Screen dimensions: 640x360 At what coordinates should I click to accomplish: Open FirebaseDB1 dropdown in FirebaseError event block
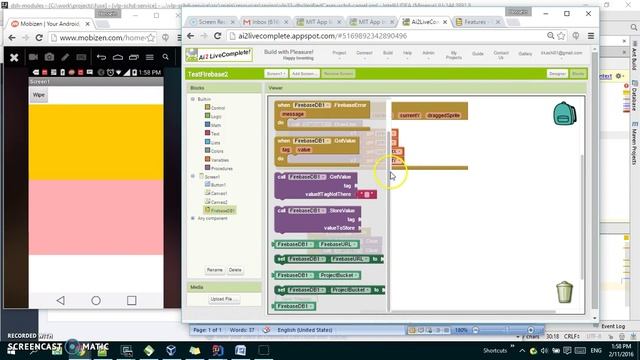click(312, 105)
